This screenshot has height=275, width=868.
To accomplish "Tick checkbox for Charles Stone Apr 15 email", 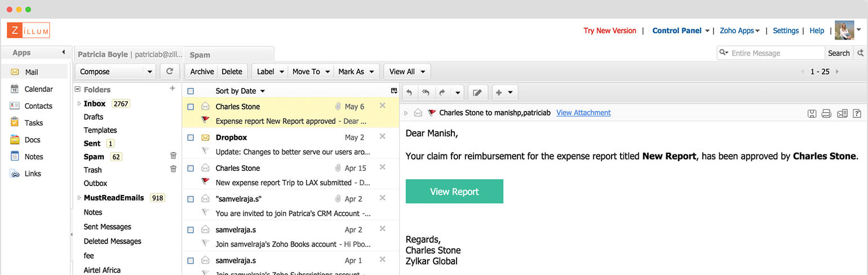I will [191, 168].
